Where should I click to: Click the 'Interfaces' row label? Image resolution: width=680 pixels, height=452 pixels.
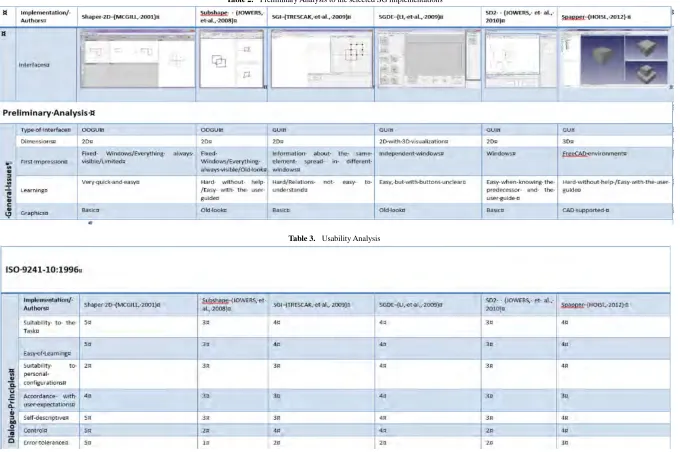34,65
